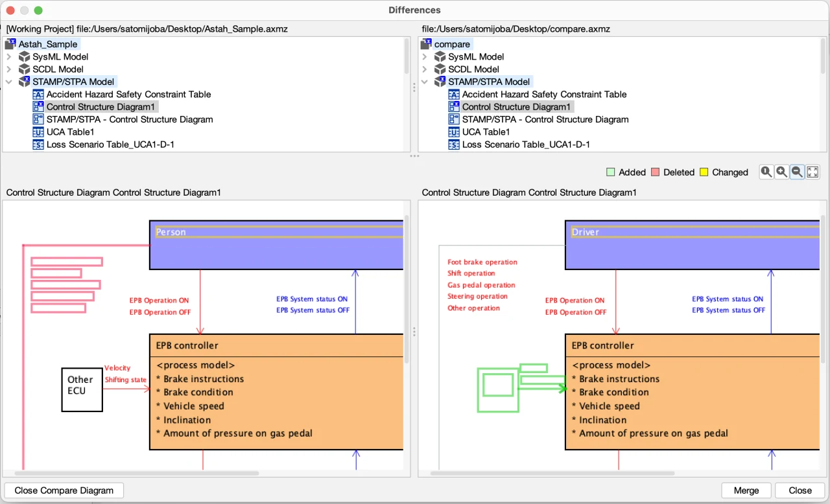Click the green Added legend swatch
830x504 pixels.
pyautogui.click(x=610, y=172)
